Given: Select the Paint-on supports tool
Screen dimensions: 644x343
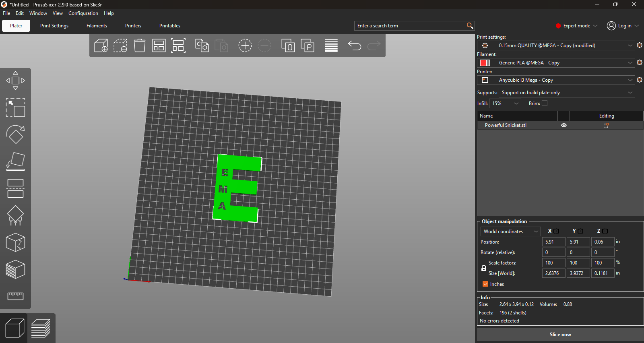Looking at the screenshot, I should coord(15,215).
